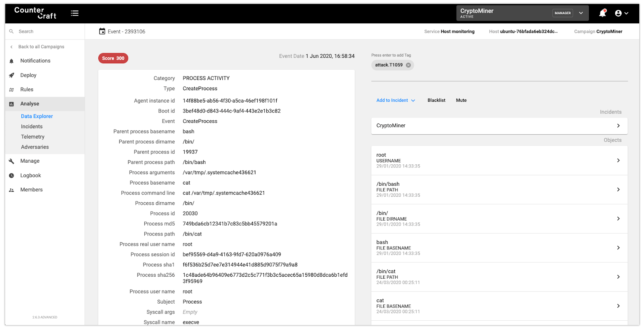
Task: Click the clock icon beside Logbook
Action: 11,175
